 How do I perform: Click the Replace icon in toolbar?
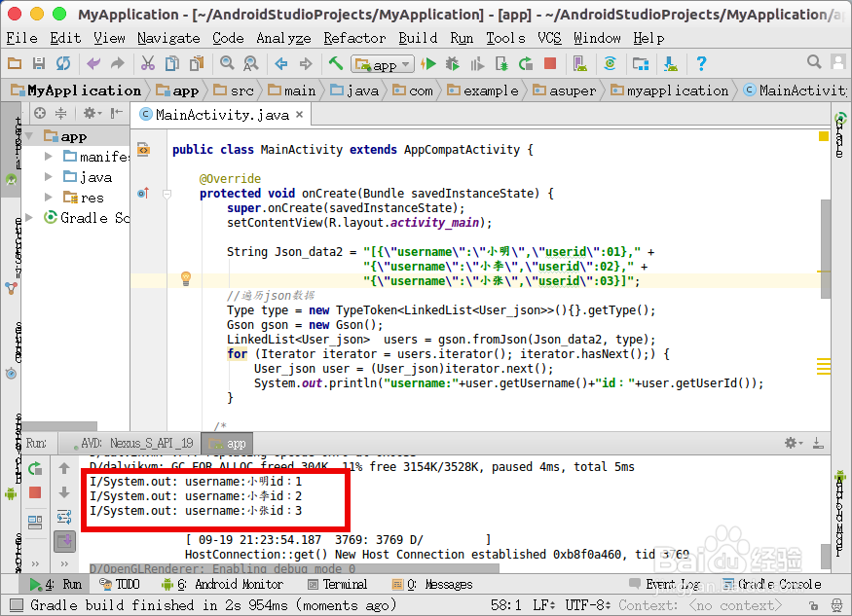tap(250, 63)
